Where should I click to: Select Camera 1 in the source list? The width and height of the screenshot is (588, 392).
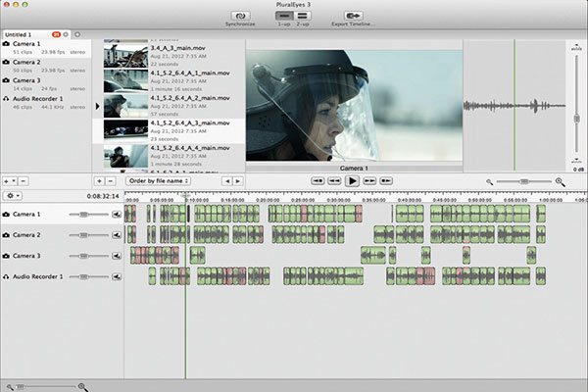pos(46,48)
